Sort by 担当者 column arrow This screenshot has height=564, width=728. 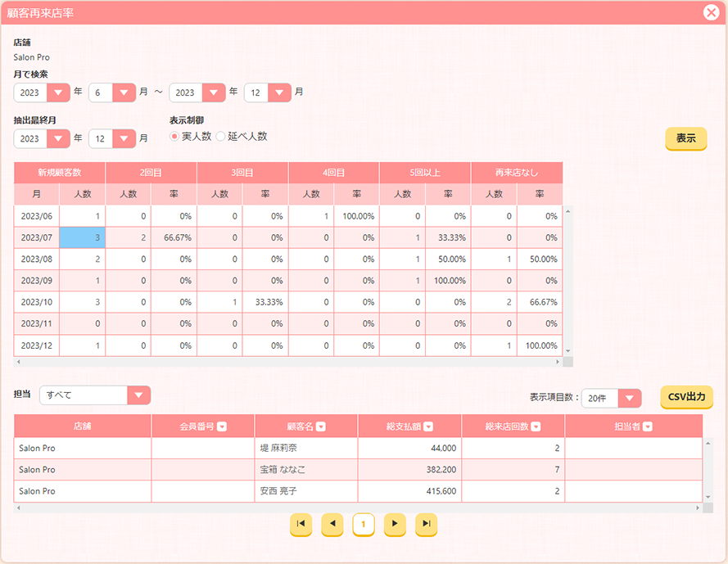(x=648, y=426)
